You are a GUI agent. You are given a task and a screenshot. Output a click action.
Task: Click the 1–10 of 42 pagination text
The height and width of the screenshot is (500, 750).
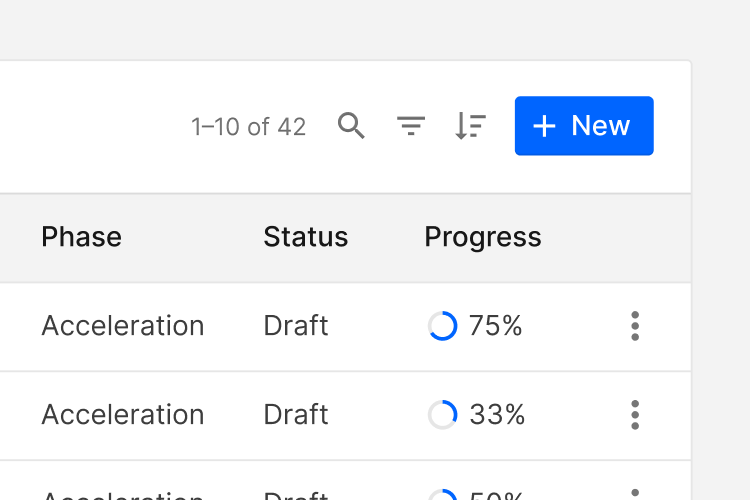coord(248,127)
